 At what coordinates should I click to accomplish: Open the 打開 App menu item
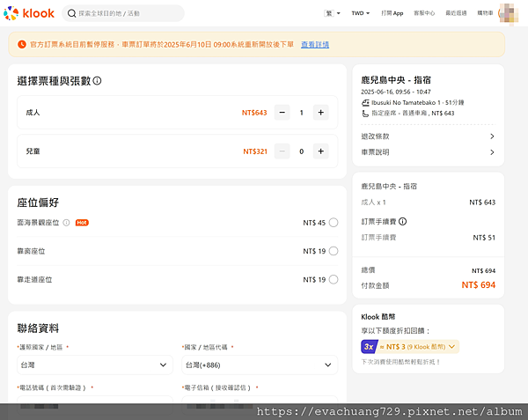coord(392,13)
